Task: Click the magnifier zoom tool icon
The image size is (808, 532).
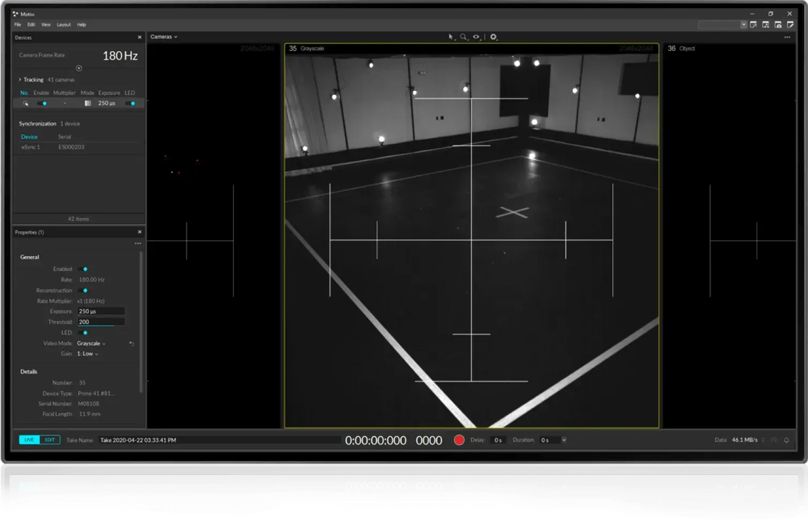Action: pos(463,37)
